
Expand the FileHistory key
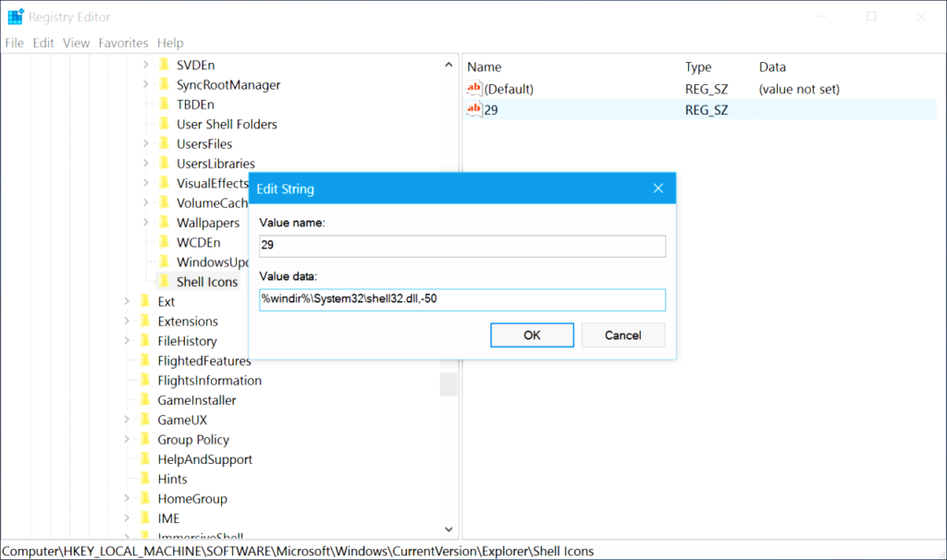(127, 341)
